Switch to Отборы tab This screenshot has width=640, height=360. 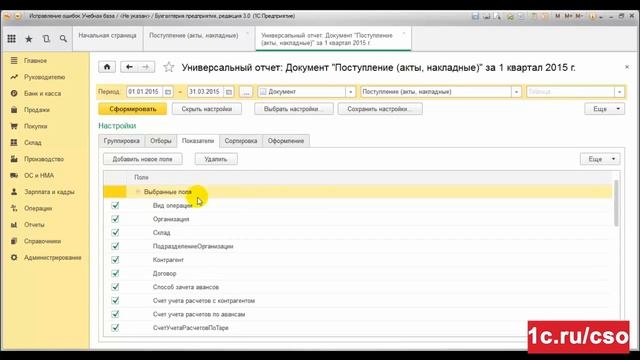pyautogui.click(x=161, y=141)
